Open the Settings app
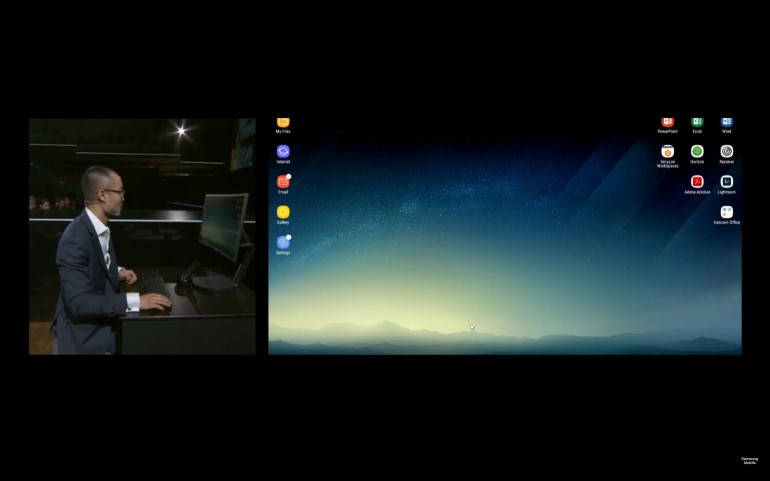The width and height of the screenshot is (770, 481). [283, 242]
